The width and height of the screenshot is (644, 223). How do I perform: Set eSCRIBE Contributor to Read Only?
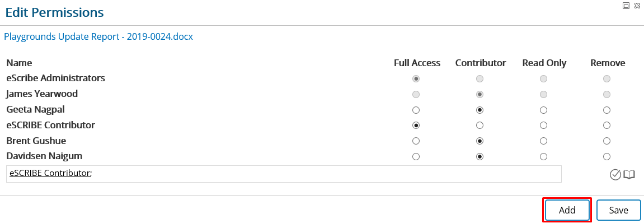pos(544,125)
